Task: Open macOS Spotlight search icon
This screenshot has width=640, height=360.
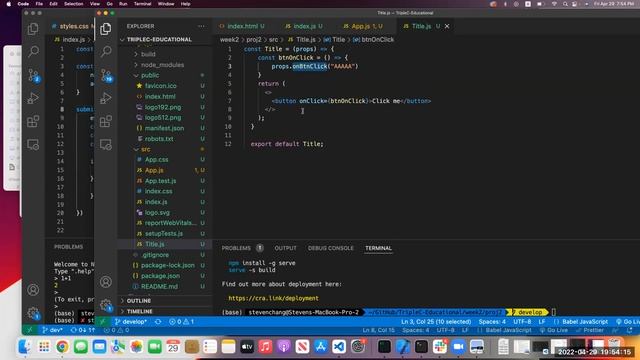Action: tap(565, 4)
